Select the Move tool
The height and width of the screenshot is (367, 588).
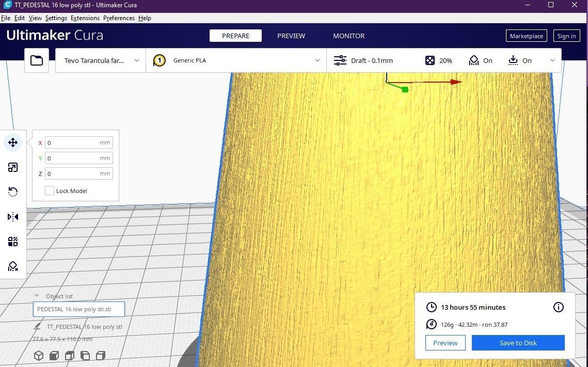point(13,142)
